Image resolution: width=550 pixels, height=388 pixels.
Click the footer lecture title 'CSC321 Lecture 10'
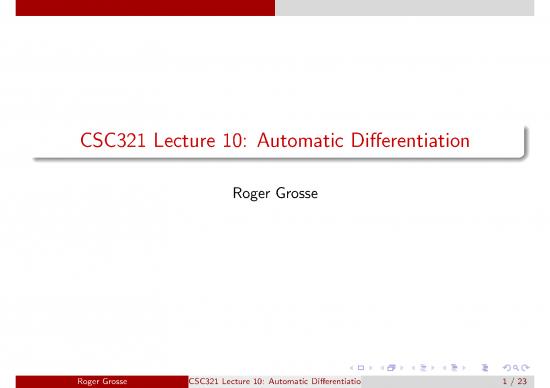[x=226, y=381]
